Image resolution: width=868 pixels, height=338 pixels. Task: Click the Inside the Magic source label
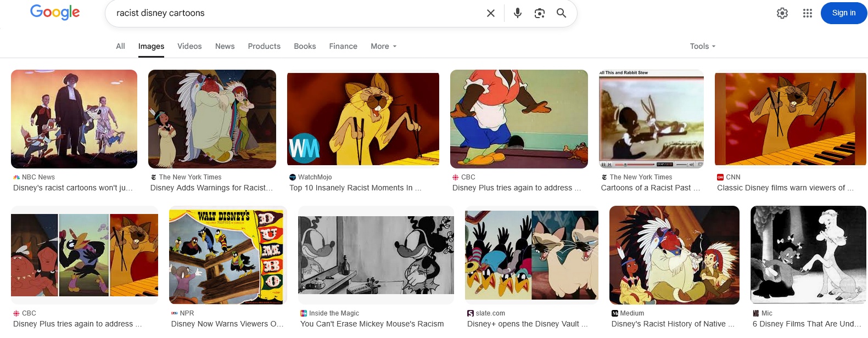pyautogui.click(x=334, y=313)
